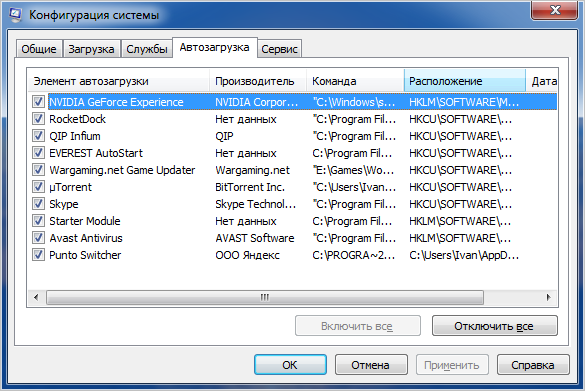Confirm with the OK button

290,365
